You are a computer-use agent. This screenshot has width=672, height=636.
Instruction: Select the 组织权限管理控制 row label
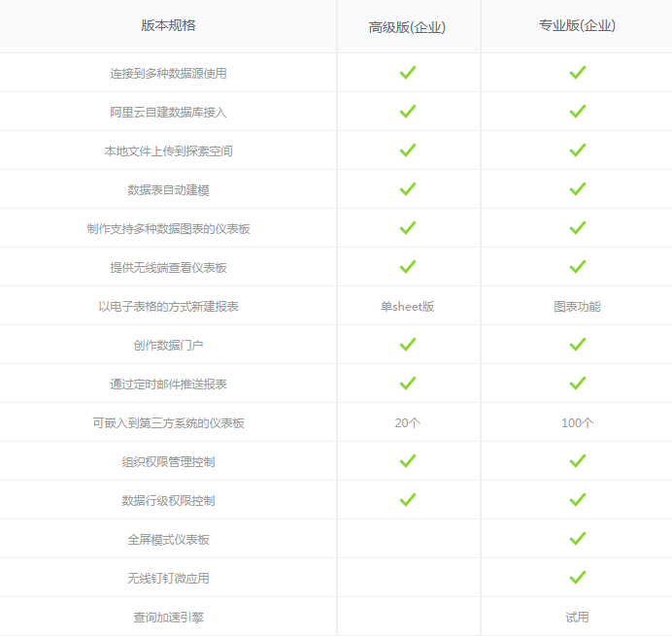168,461
